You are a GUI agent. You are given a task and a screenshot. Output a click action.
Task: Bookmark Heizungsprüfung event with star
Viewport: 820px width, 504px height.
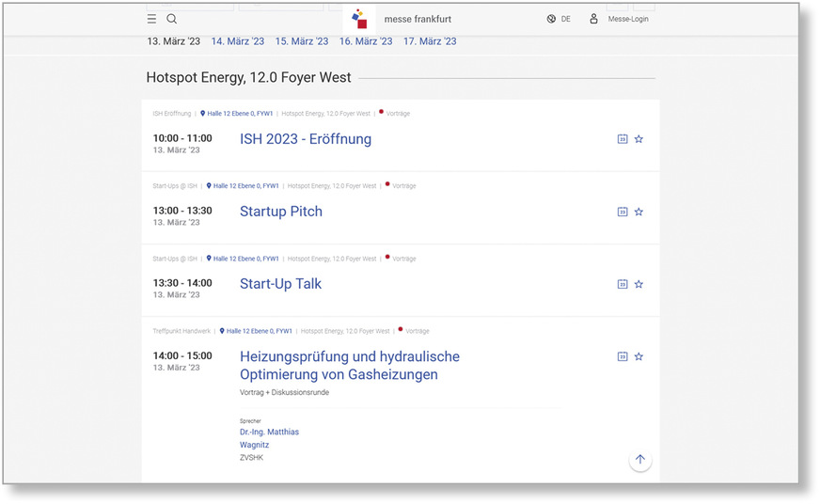coord(639,356)
